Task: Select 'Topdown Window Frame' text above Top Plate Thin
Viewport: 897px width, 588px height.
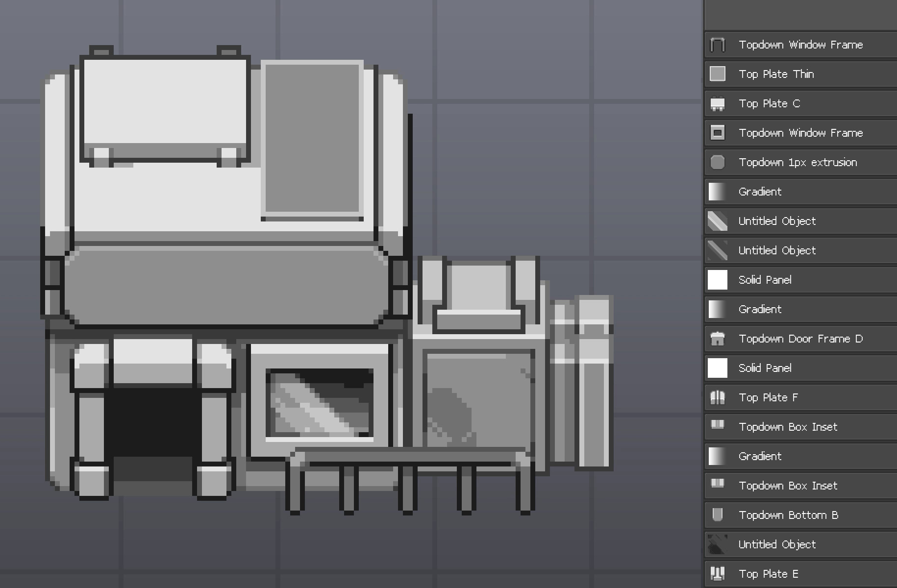Action: (801, 45)
